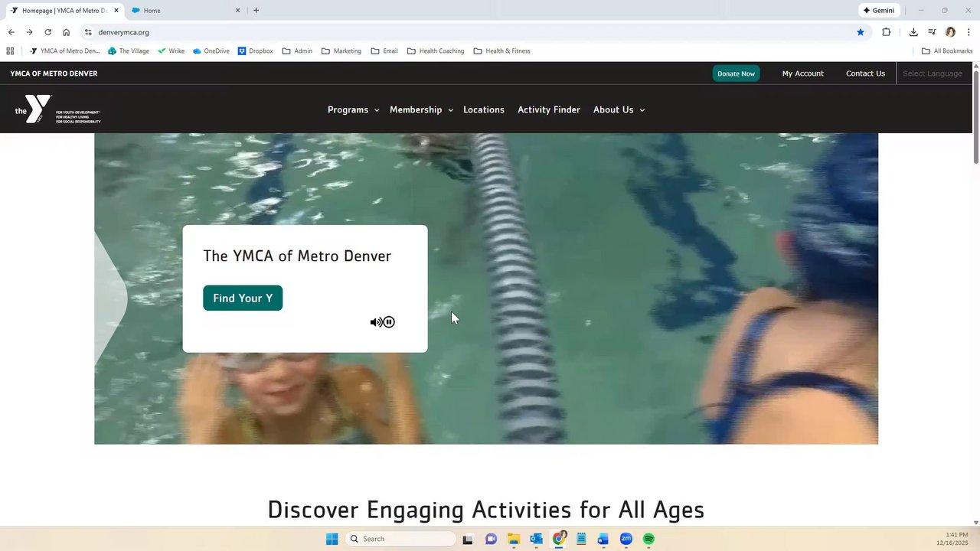
Task: Click YMCA OF METRO DENVER header text
Action: coord(54,73)
